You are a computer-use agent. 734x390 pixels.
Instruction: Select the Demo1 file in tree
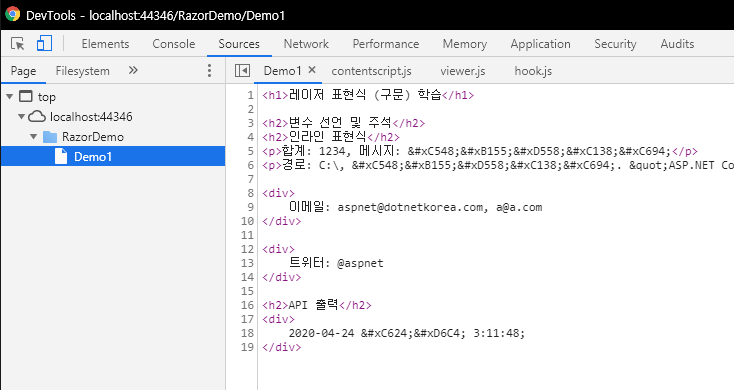(x=113, y=156)
